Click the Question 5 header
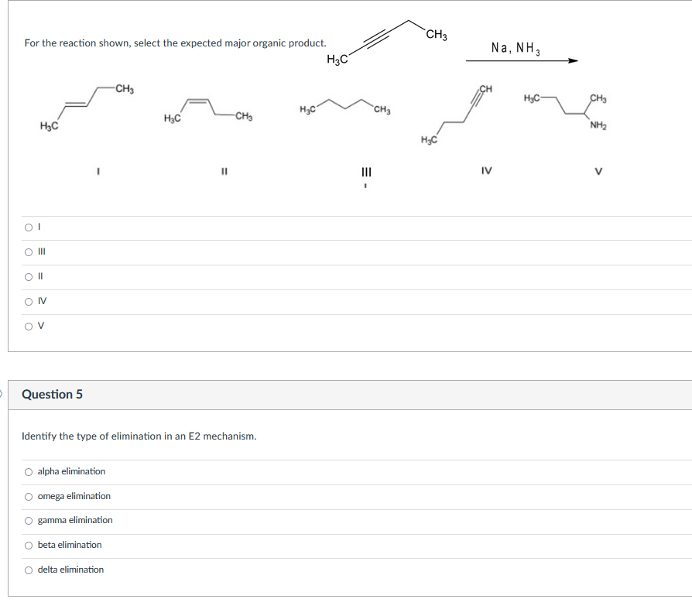The image size is (692, 616). [53, 394]
